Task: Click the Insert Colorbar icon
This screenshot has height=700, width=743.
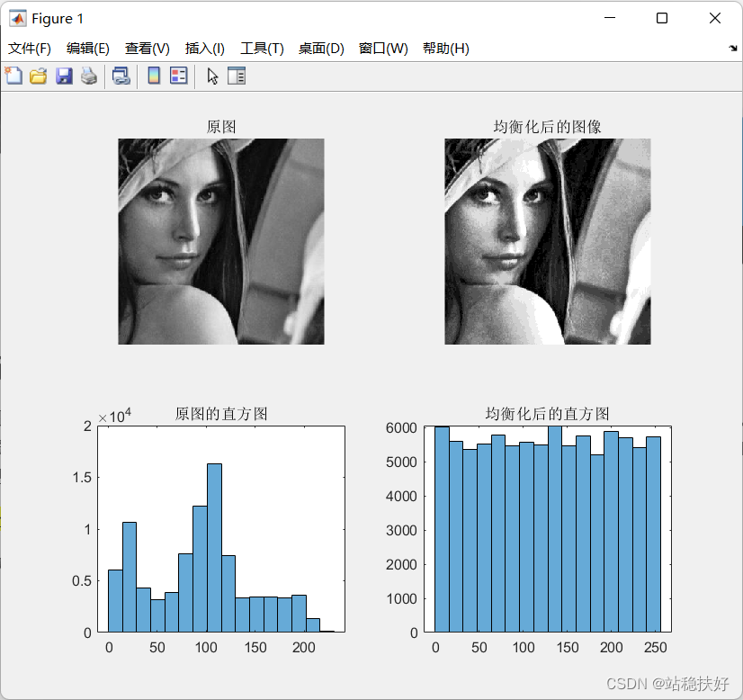Action: [x=154, y=76]
